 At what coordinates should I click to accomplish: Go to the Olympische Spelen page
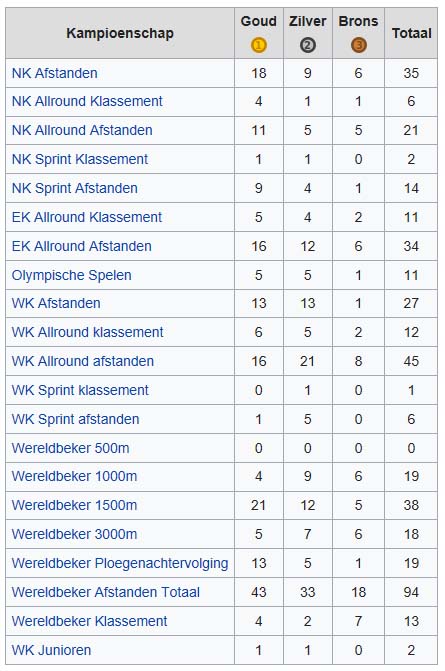click(71, 275)
